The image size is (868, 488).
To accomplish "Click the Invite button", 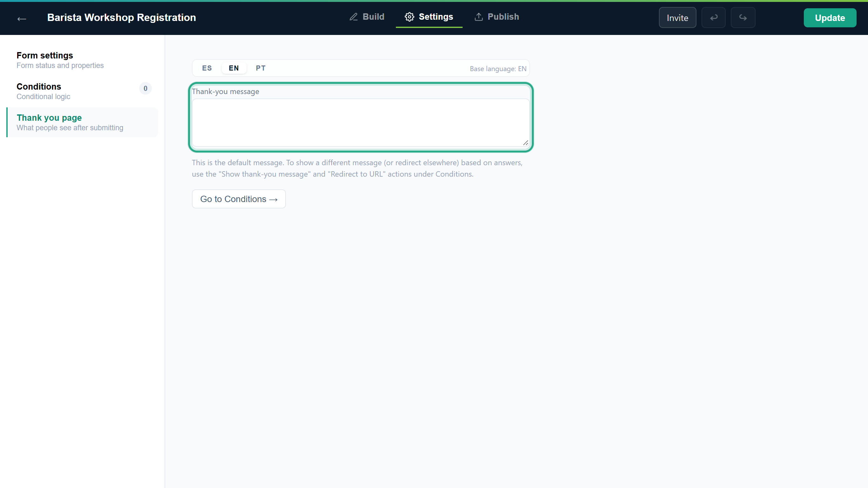I will point(677,17).
